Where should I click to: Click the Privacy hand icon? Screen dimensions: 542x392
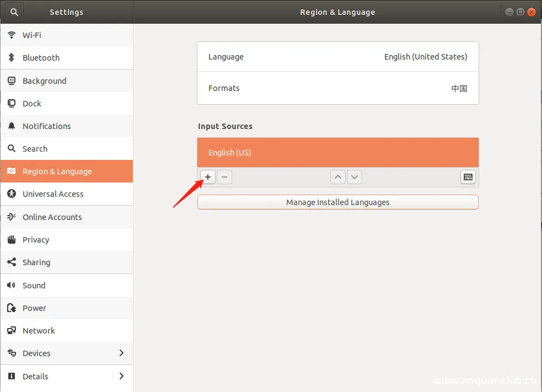click(x=12, y=239)
